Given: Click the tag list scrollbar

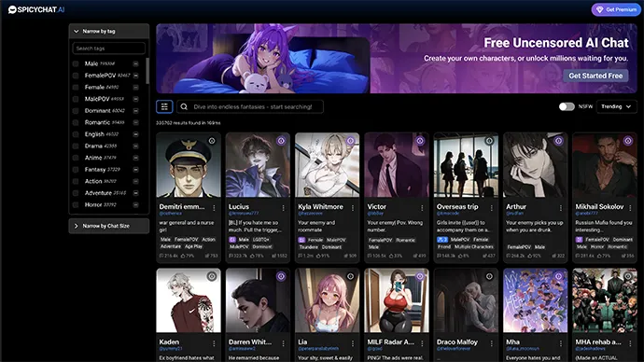Looking at the screenshot, I should [147, 71].
